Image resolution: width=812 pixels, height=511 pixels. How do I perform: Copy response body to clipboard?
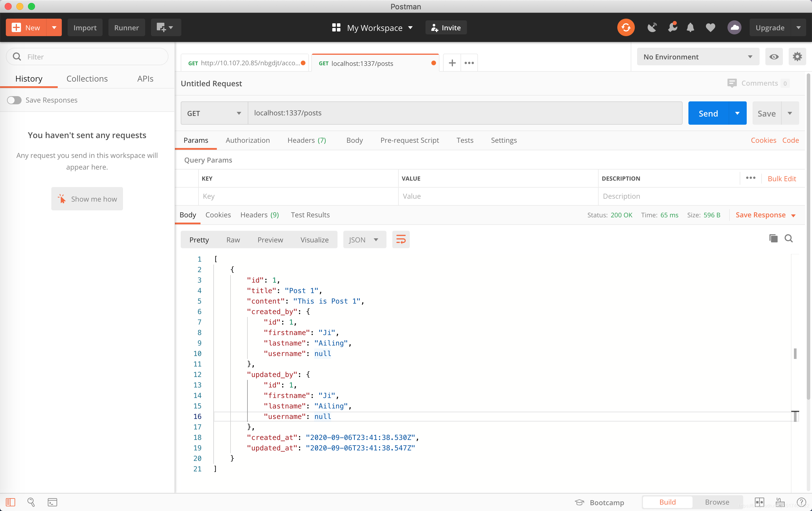point(773,239)
